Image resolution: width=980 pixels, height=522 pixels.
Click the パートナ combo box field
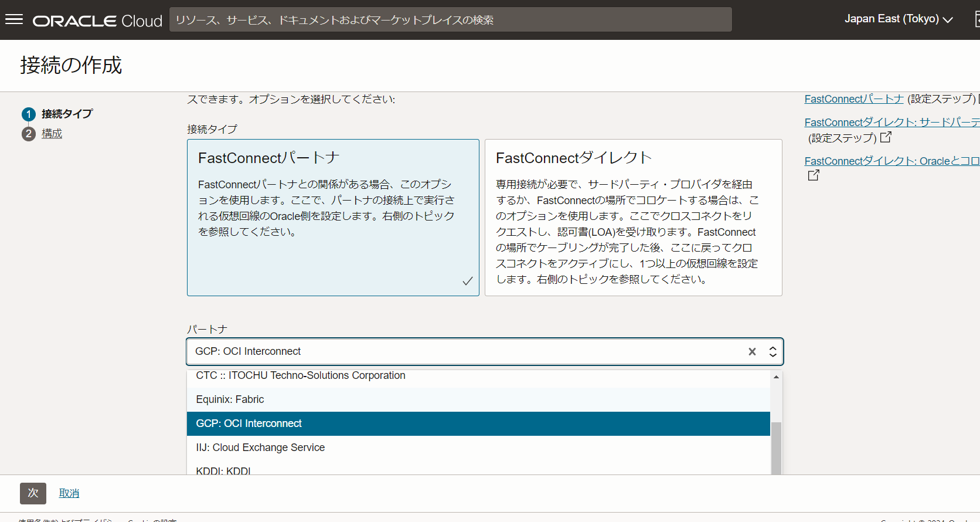[x=485, y=351]
